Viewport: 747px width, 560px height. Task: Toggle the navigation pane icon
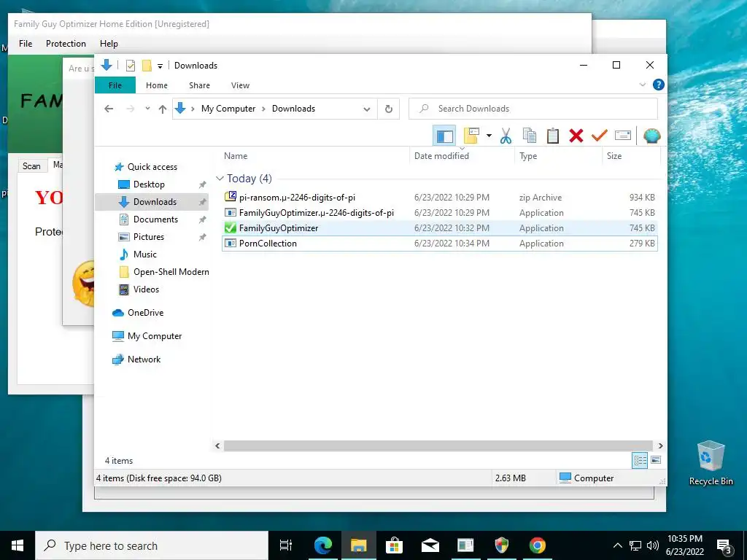444,136
